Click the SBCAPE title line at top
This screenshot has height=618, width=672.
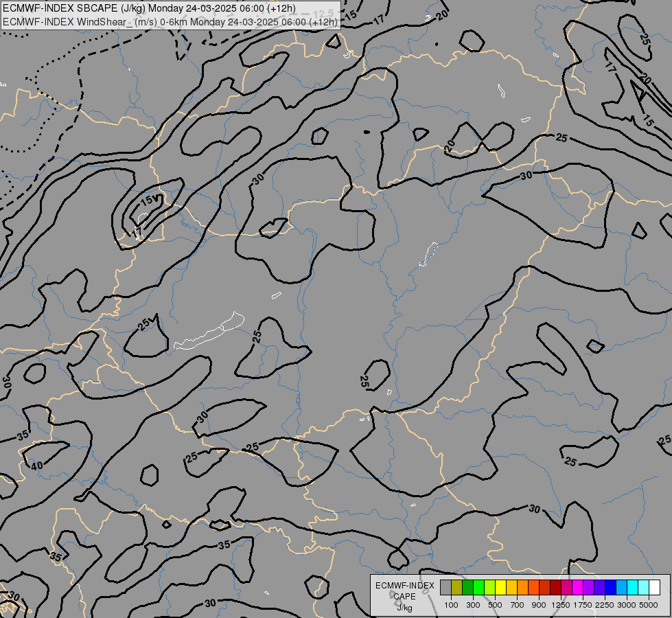pos(149,8)
